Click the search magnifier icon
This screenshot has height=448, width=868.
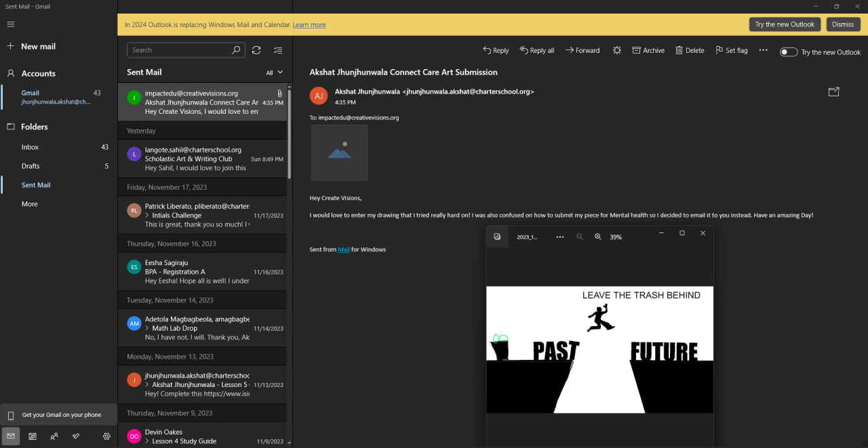click(236, 50)
